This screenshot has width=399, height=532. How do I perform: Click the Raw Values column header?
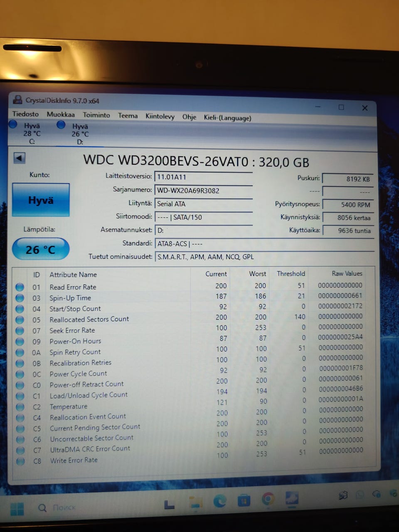click(347, 273)
